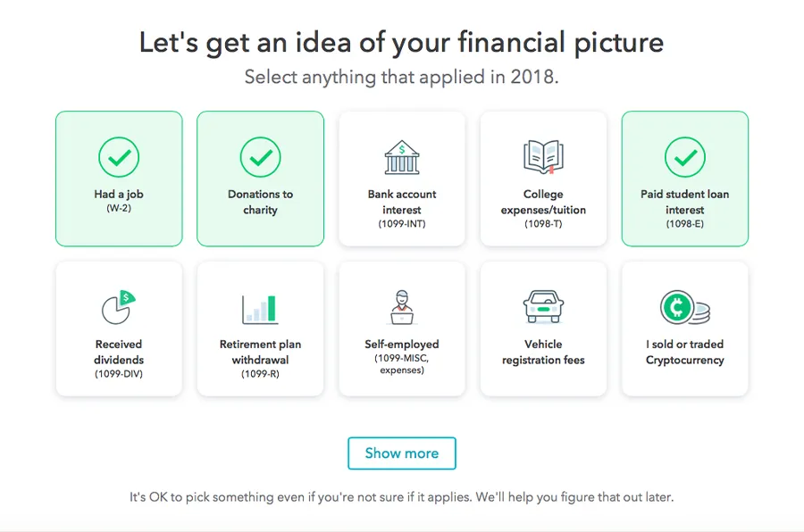Click the dividends pie chart icon
Viewport: 804px width, 532px height.
118,308
